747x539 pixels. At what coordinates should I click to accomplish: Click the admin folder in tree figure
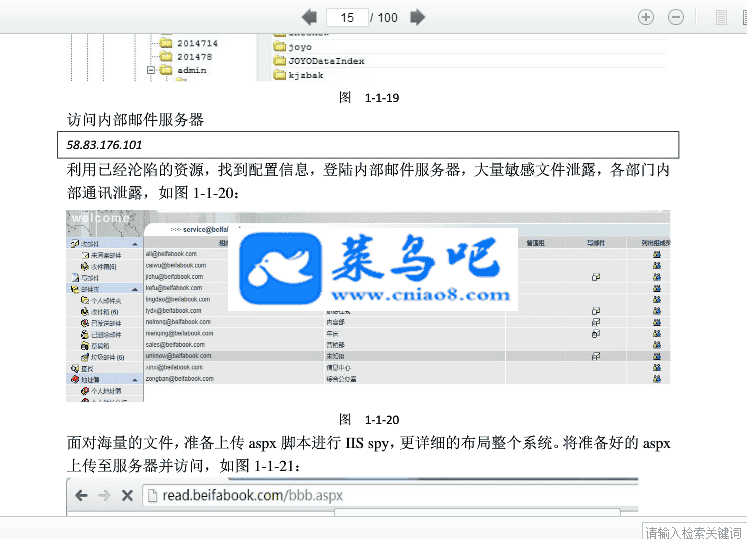(x=183, y=70)
